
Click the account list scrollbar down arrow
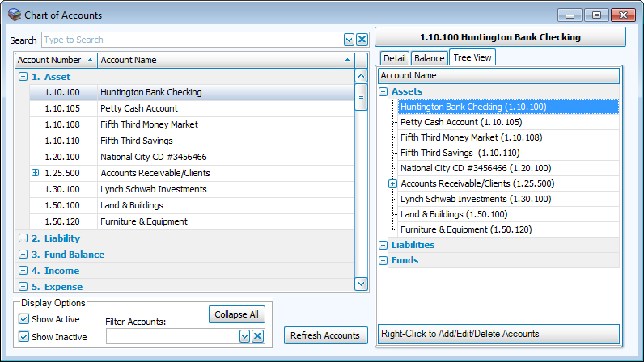(361, 284)
